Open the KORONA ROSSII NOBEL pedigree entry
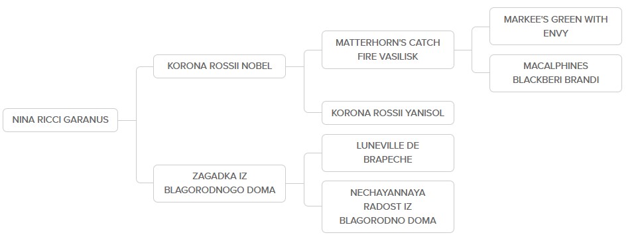 tap(220, 66)
